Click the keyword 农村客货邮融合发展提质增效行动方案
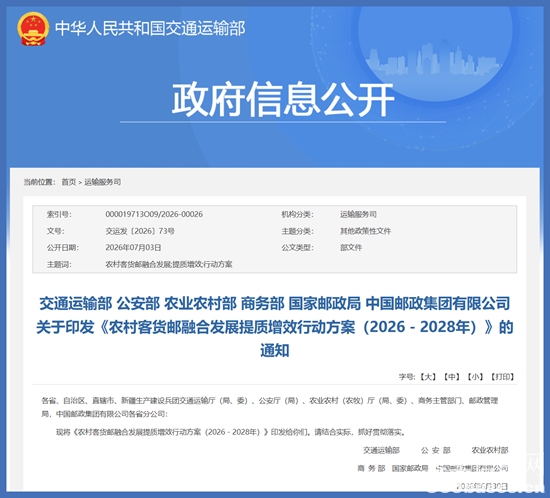550x498 pixels. point(169,264)
